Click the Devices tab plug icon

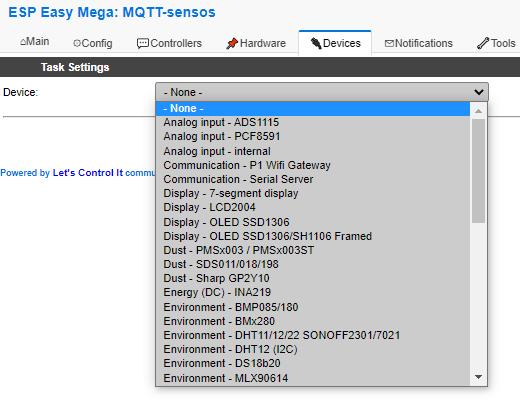coord(316,43)
